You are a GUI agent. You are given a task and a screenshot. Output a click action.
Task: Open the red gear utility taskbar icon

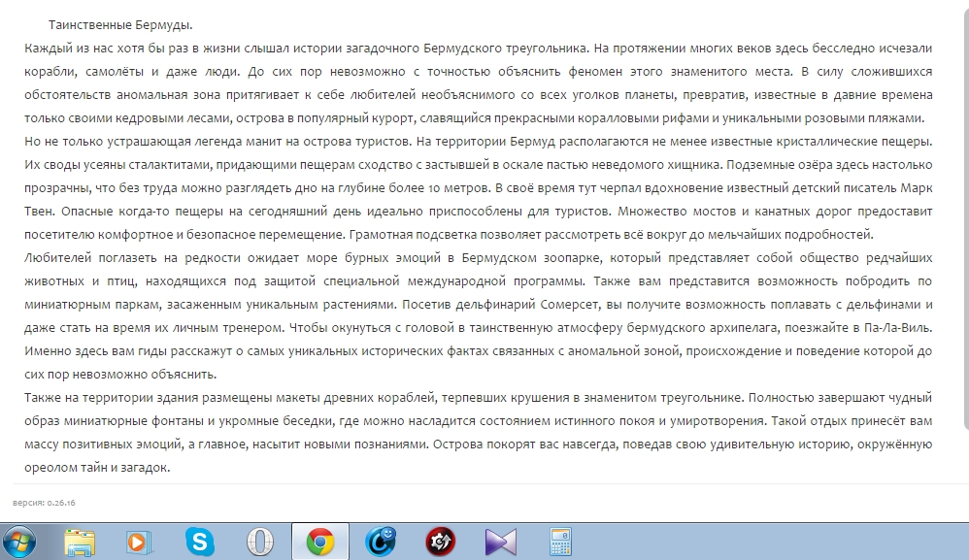pos(440,543)
